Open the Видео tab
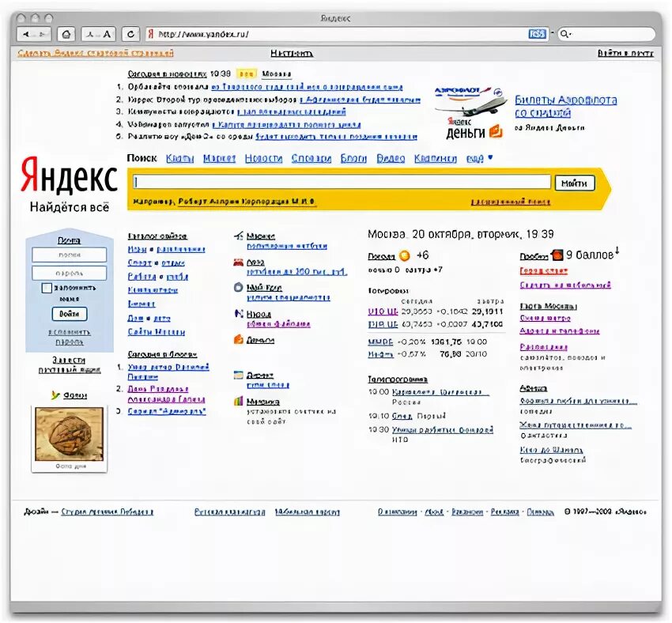Screen dimensions: 672x623 [391, 159]
